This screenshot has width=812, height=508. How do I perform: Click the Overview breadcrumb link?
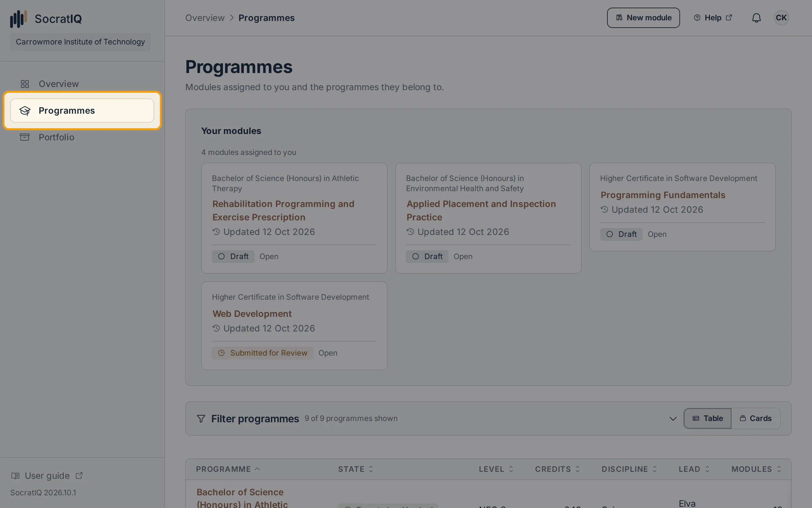(x=205, y=18)
